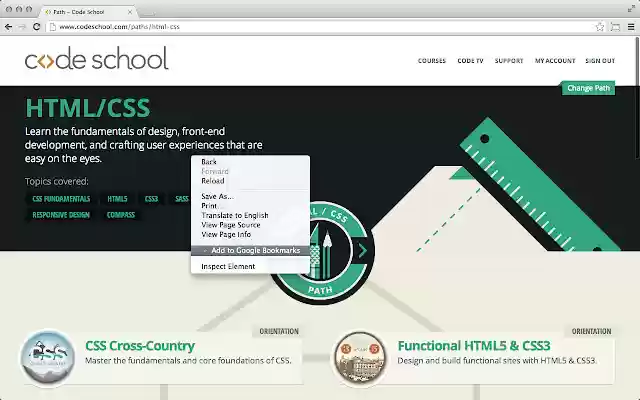Image resolution: width=640 pixels, height=400 pixels.
Task: Choose Translate to English option
Action: 235,215
